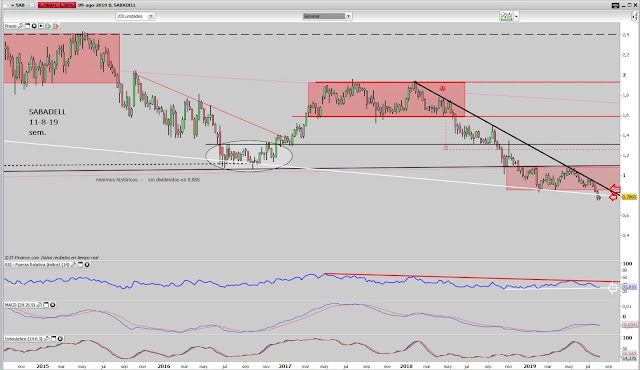This screenshot has height=370, width=640.
Task: Open the small arrow box in Precio toolbar
Action: (41, 26)
